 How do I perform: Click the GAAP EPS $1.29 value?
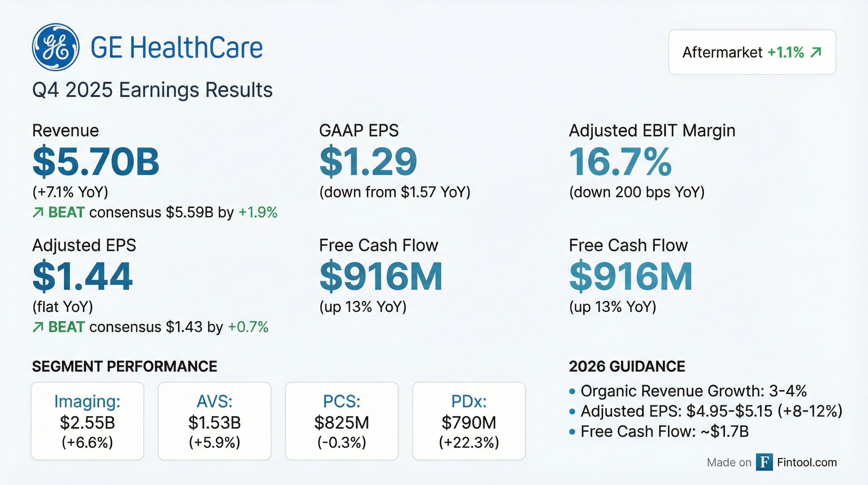click(368, 162)
